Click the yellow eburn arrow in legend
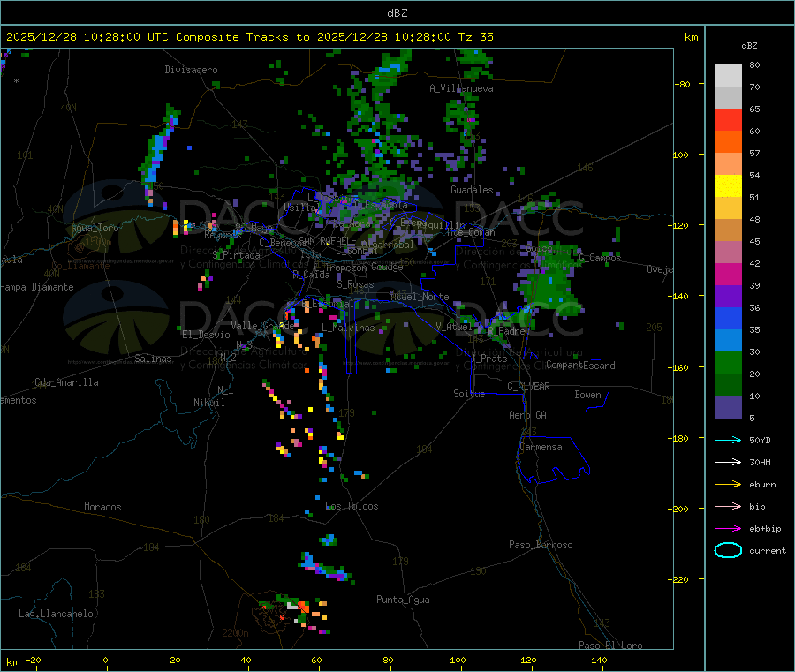The width and height of the screenshot is (795, 672). click(728, 485)
